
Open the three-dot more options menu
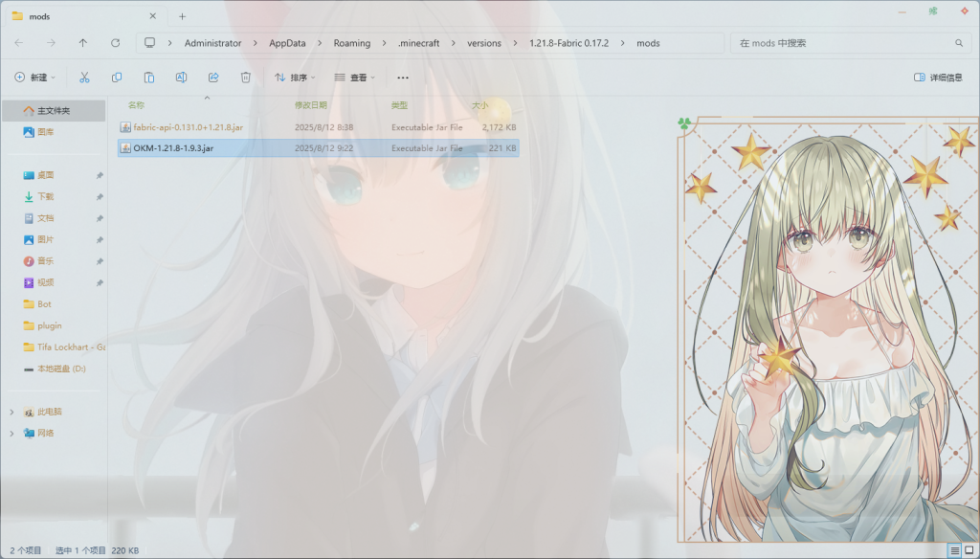403,78
